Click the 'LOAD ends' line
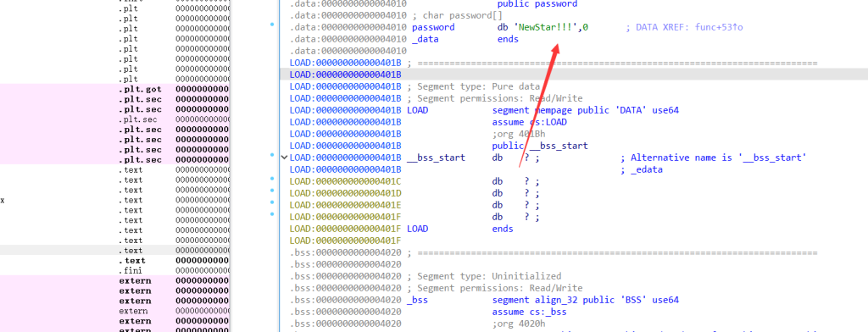This screenshot has width=868, height=332. click(x=460, y=229)
